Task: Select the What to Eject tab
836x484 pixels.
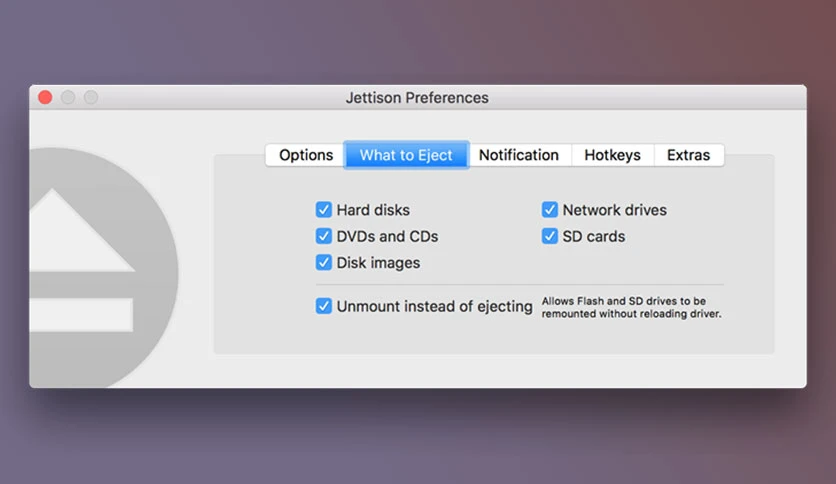Action: [406, 155]
